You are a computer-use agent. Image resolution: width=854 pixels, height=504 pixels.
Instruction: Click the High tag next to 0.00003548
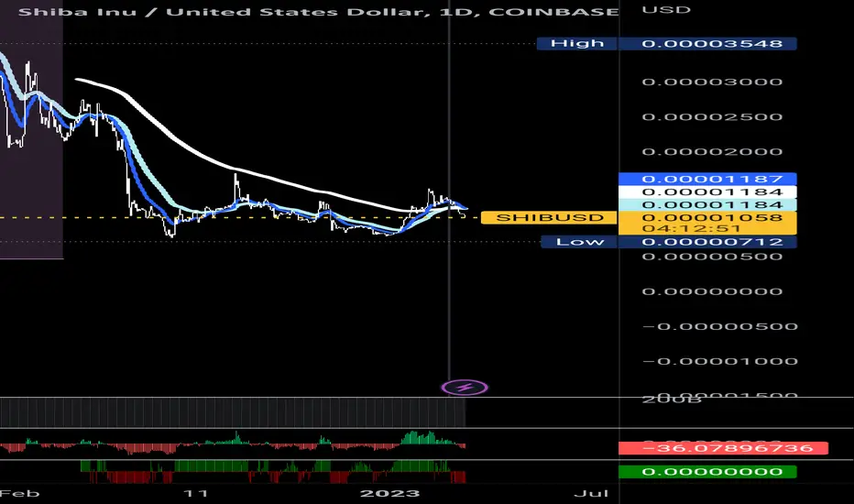[577, 44]
